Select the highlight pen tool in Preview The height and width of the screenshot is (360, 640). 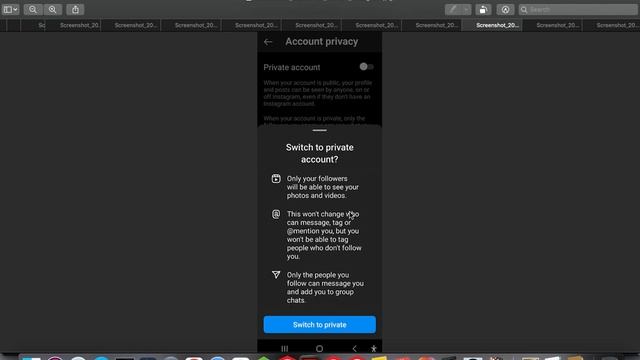(453, 9)
